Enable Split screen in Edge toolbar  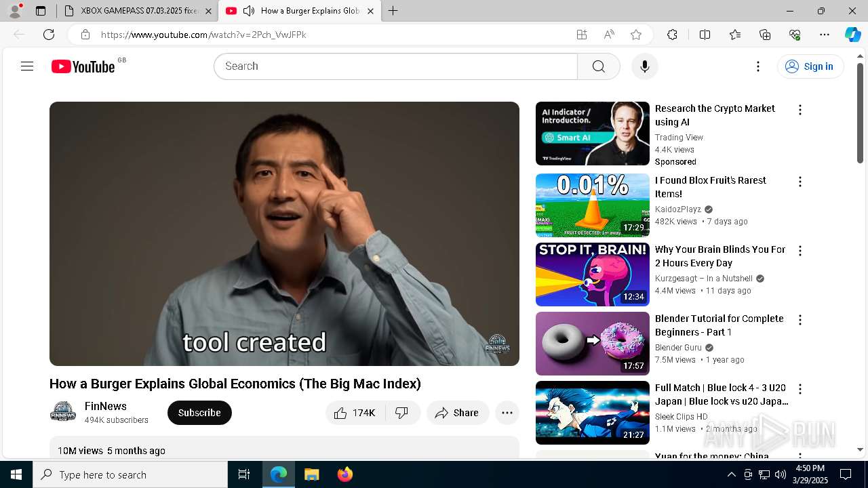coord(705,35)
